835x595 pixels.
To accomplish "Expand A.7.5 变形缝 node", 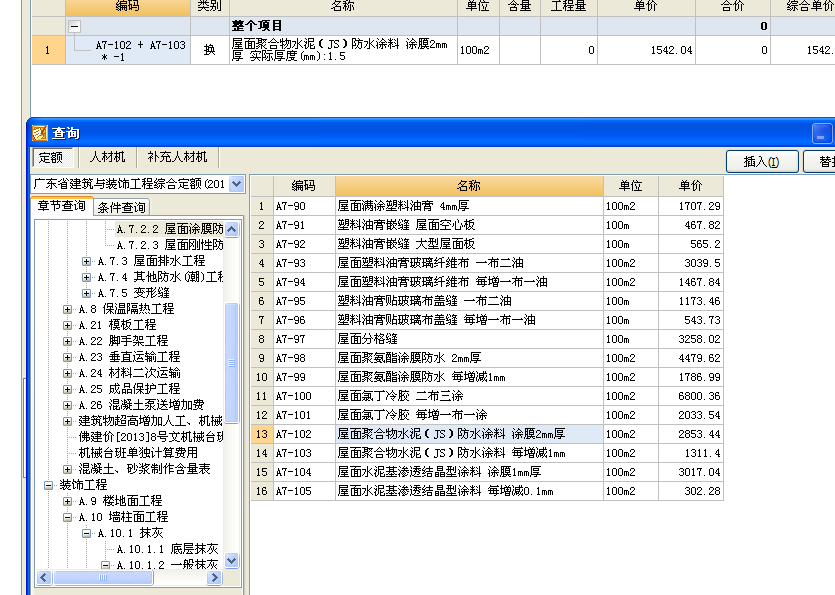I will click(x=86, y=294).
